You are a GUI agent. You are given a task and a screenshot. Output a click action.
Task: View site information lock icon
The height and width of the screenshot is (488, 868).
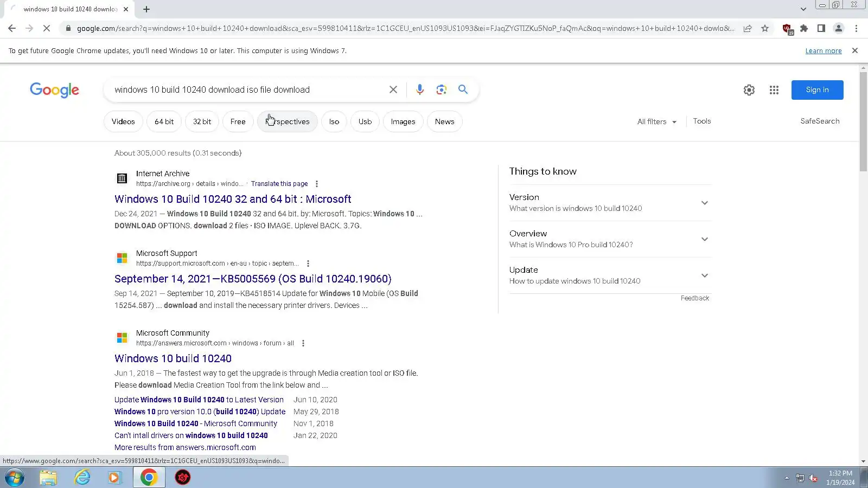pos(68,28)
